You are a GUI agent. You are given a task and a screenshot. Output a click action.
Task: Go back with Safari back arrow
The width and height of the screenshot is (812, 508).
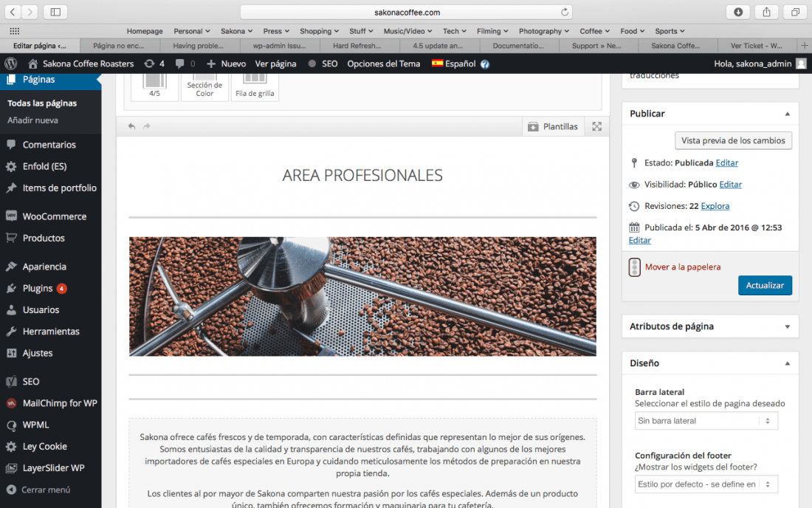tap(13, 11)
